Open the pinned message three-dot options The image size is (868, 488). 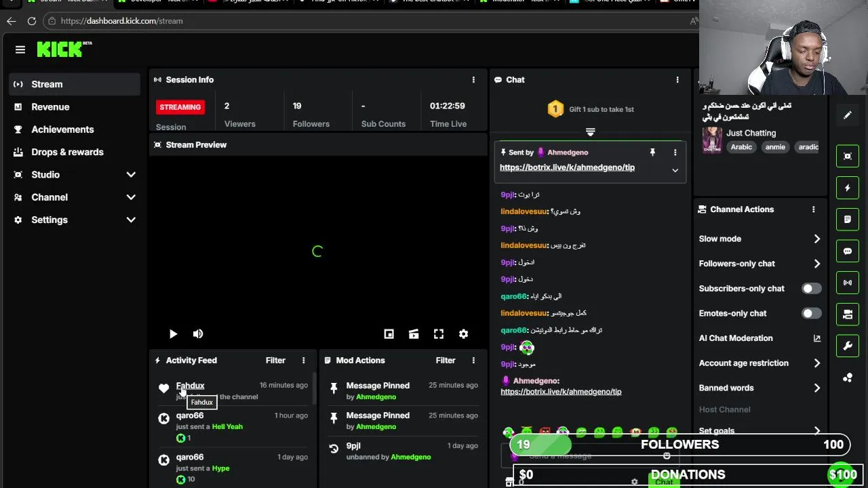pos(675,152)
